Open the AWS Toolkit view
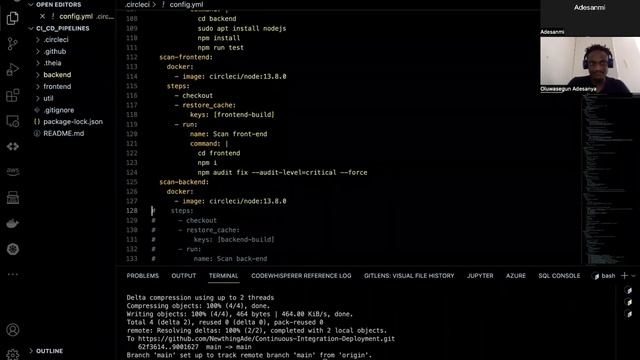 pyautogui.click(x=13, y=171)
